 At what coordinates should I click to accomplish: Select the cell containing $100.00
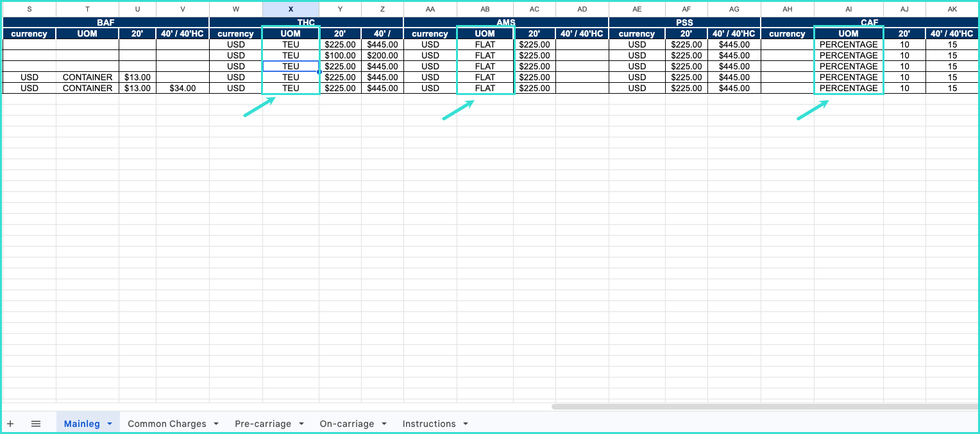pyautogui.click(x=340, y=56)
